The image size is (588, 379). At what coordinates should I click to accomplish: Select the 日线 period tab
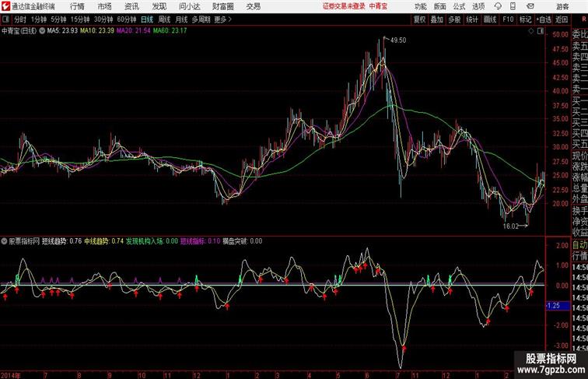pos(147,19)
